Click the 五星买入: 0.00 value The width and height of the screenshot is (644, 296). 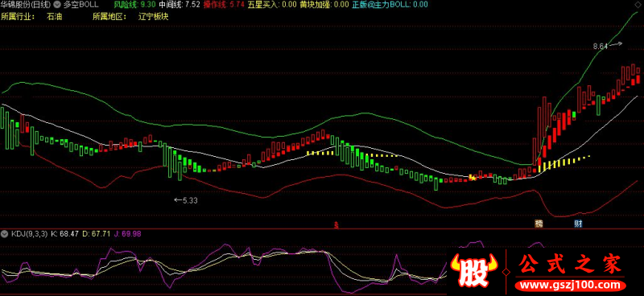click(273, 5)
